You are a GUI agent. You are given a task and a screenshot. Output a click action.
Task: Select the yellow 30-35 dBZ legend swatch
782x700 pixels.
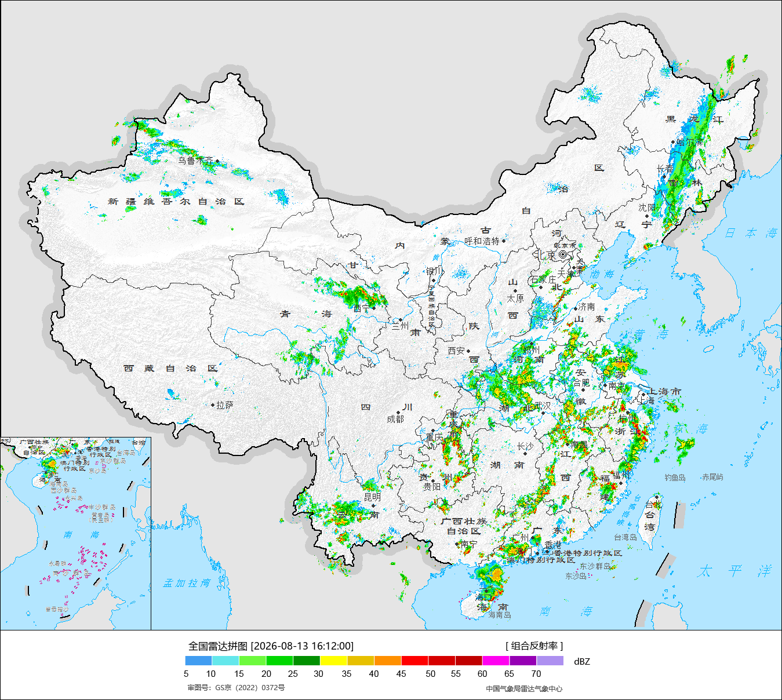[334, 661]
